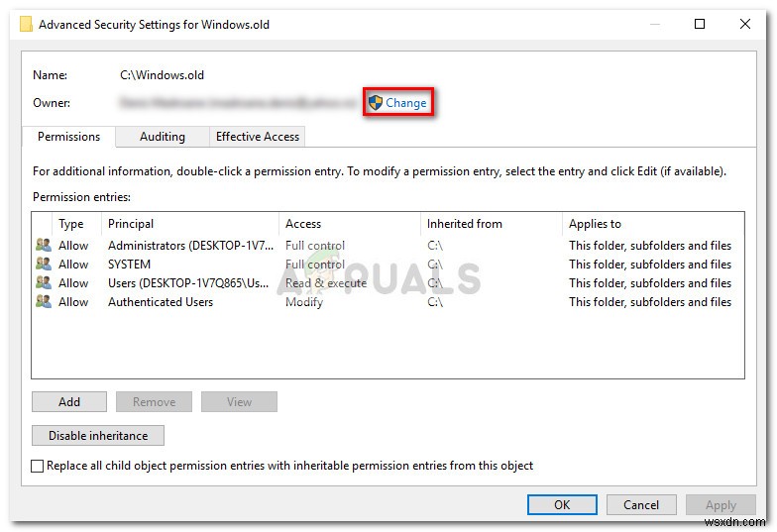Select the Authenticated Users principal entry
The image size is (777, 532).
[x=161, y=301]
